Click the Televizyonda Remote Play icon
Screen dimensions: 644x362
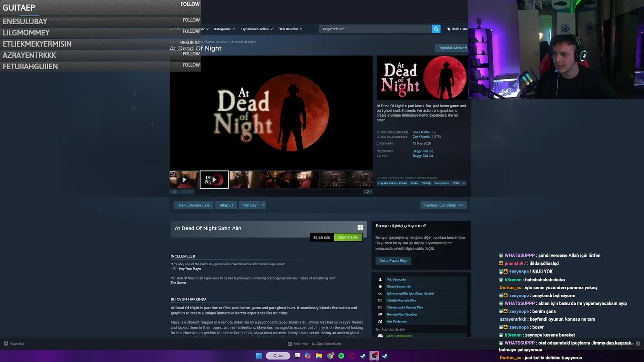(x=380, y=307)
